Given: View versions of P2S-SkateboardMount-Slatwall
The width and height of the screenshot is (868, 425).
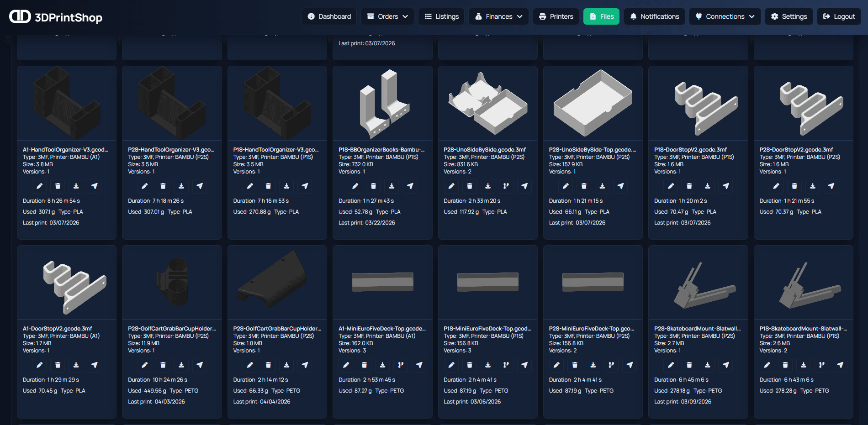Looking at the screenshot, I should [822, 365].
